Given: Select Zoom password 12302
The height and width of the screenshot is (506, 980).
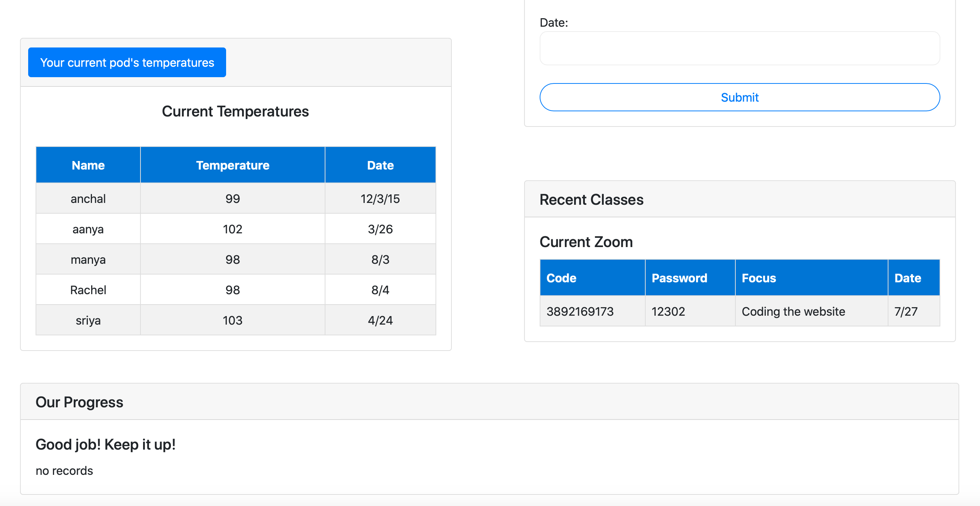Looking at the screenshot, I should (x=668, y=312).
